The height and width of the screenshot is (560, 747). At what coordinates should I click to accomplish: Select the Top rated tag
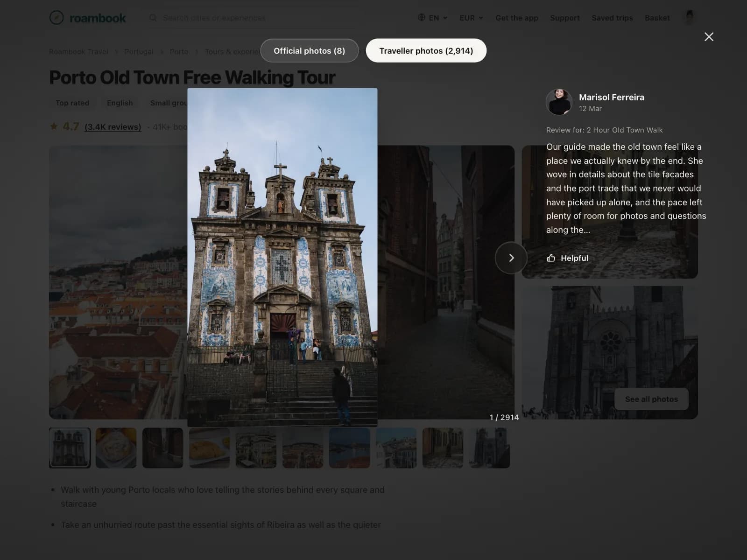(x=72, y=103)
